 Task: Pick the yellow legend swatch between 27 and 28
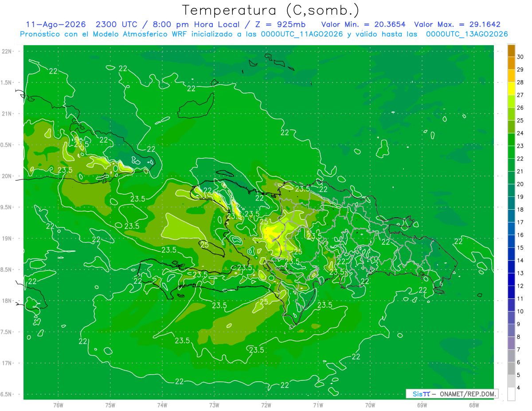[x=511, y=89]
